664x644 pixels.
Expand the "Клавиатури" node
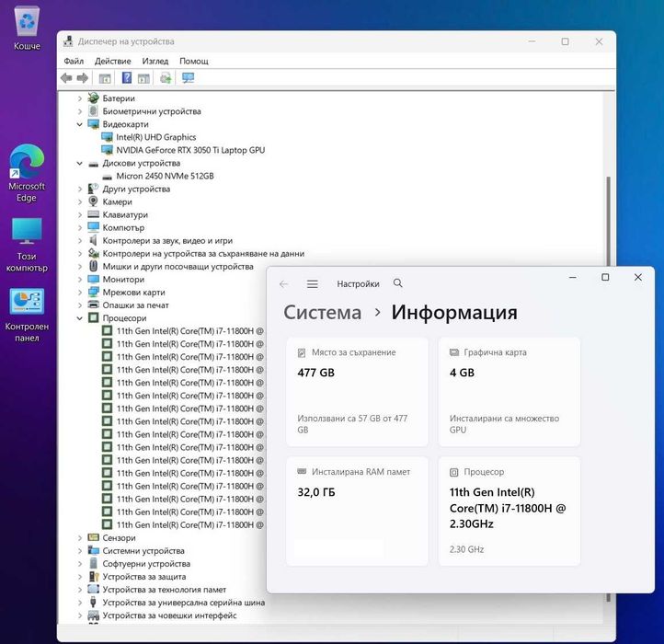coord(80,214)
